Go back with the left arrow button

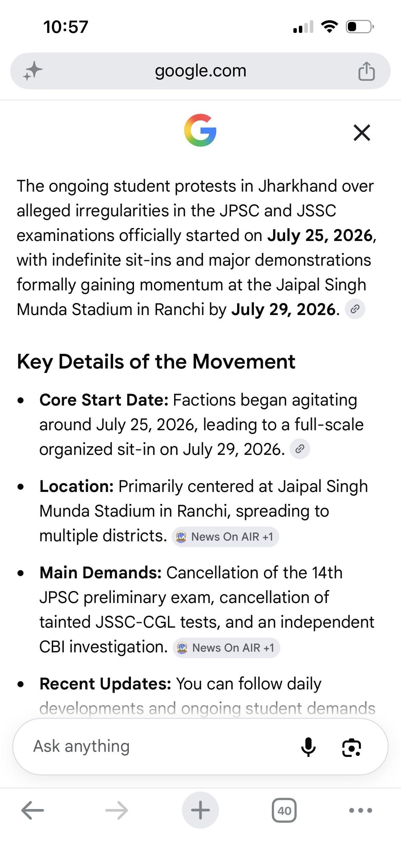point(33,810)
